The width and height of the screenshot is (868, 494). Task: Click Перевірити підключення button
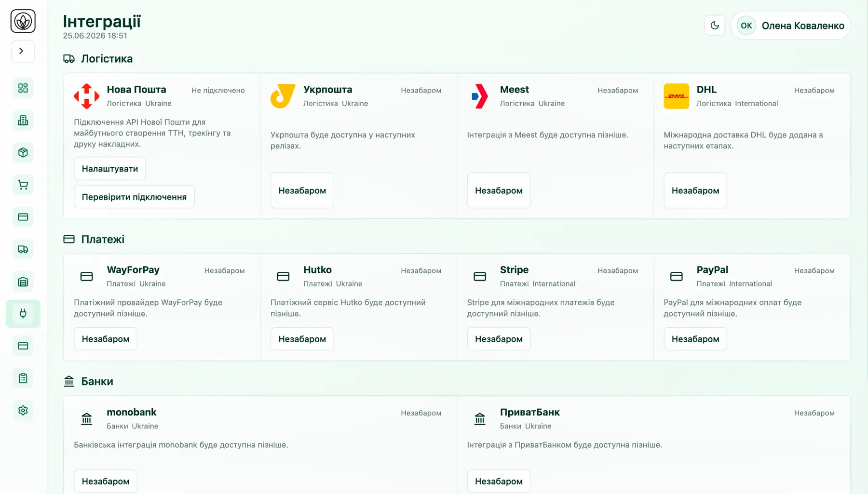pyautogui.click(x=134, y=197)
